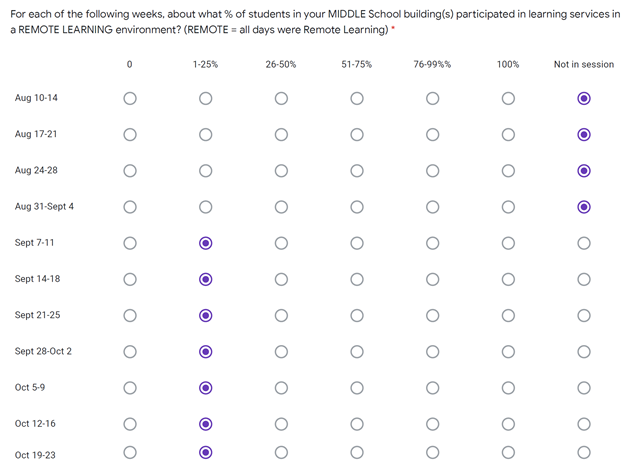Click selected 1-25% option for Sept 7-11
This screenshot has width=624, height=470.
(x=205, y=243)
